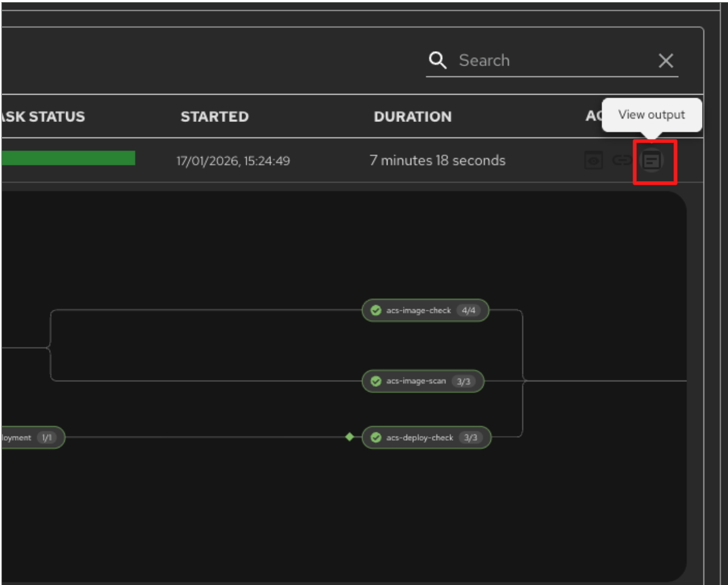
Task: Click green checkmark on acs-image-scan node
Action: click(375, 381)
